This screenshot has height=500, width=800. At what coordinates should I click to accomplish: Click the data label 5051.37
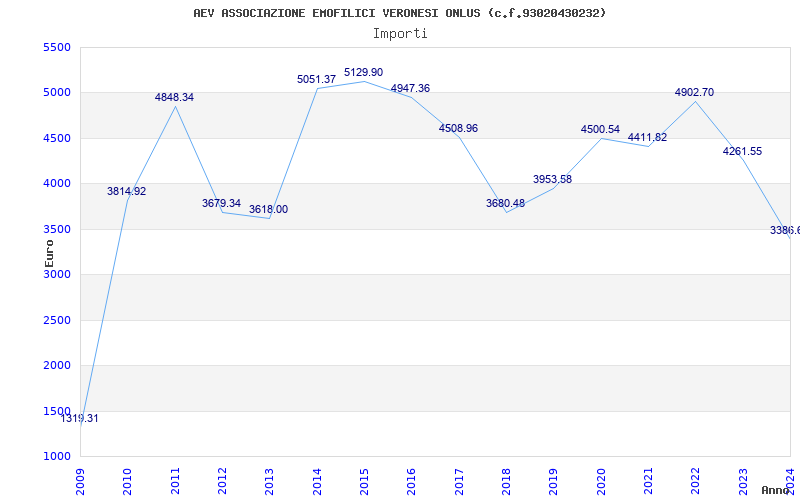[316, 80]
